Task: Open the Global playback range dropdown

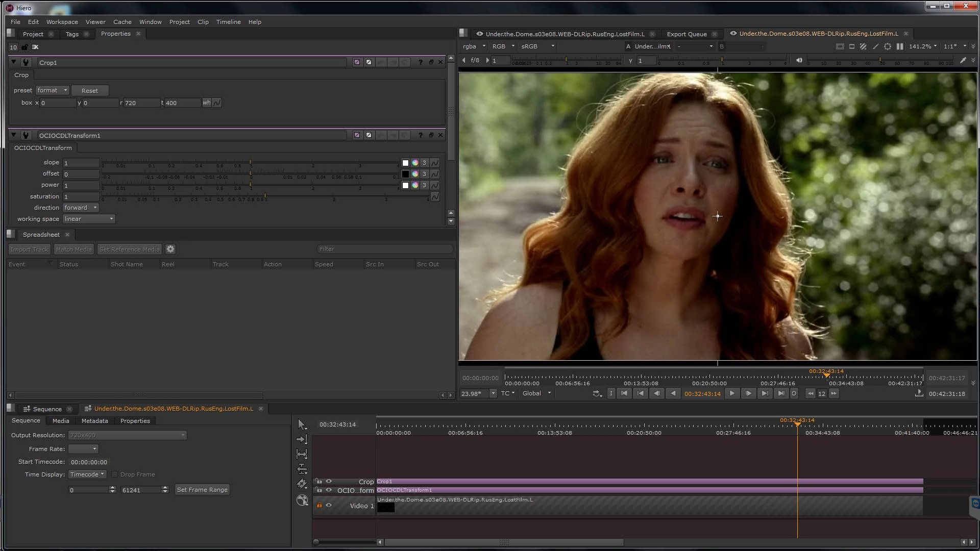Action: (x=537, y=393)
